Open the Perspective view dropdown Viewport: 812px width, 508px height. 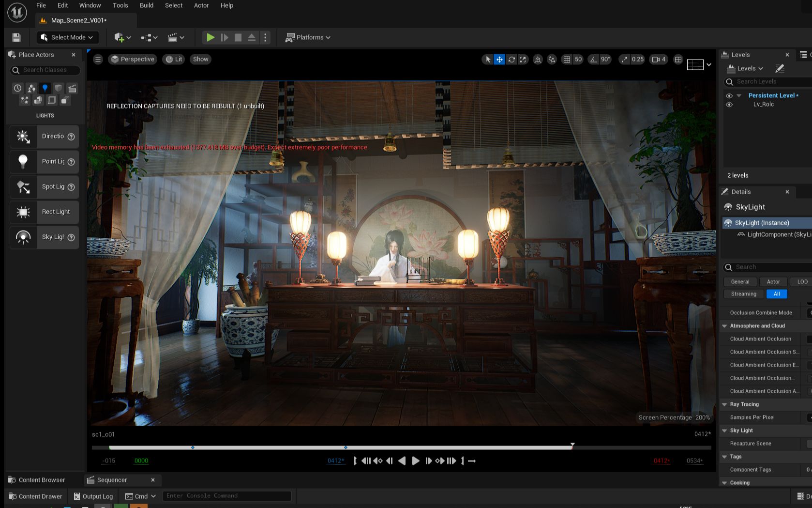click(132, 59)
